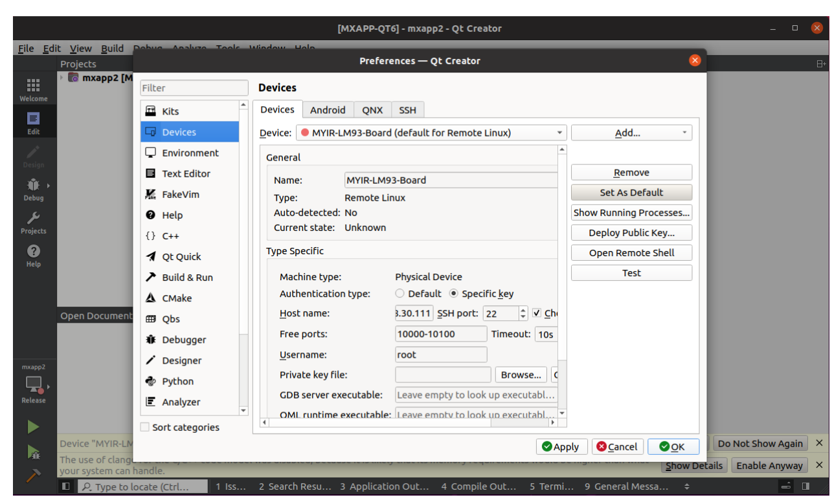The width and height of the screenshot is (832, 504).
Task: Switch to Edit mode
Action: click(x=33, y=123)
